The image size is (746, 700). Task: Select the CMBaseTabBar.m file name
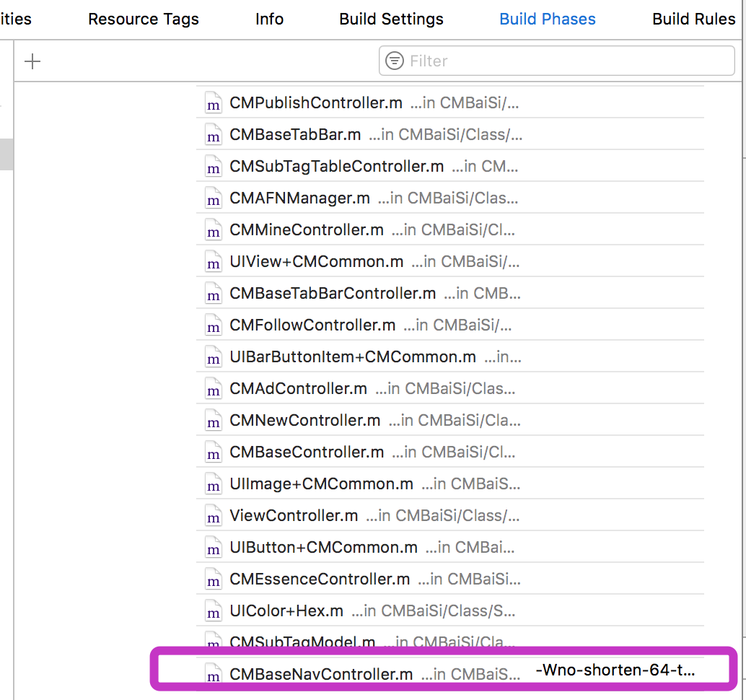[x=295, y=134]
